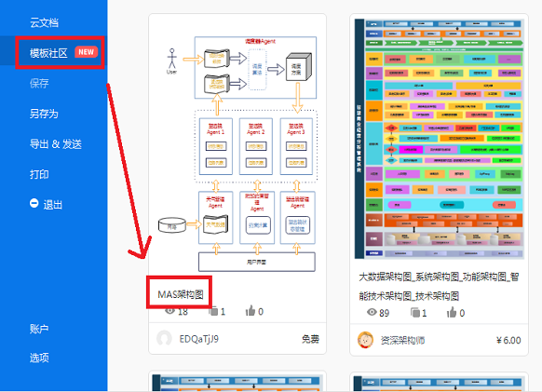Image resolution: width=542 pixels, height=392 pixels.
Task: Click the views eye icon showing 18
Action: (x=169, y=311)
